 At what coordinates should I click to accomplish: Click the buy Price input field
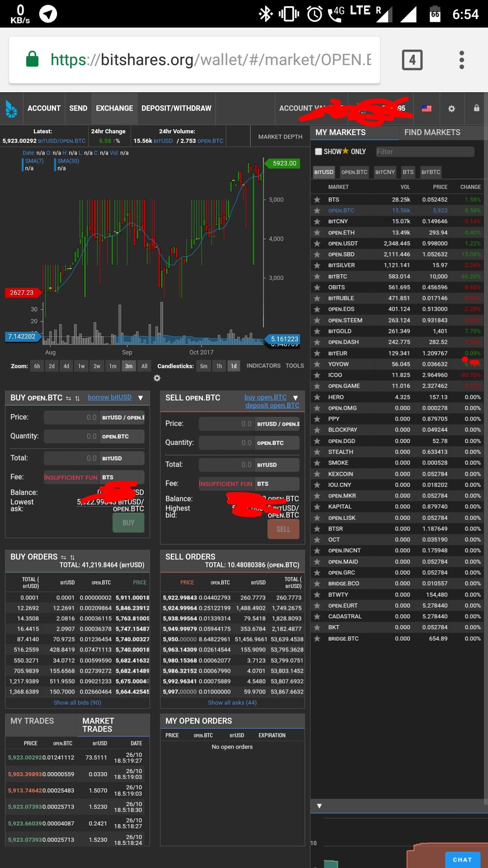[x=71, y=418]
